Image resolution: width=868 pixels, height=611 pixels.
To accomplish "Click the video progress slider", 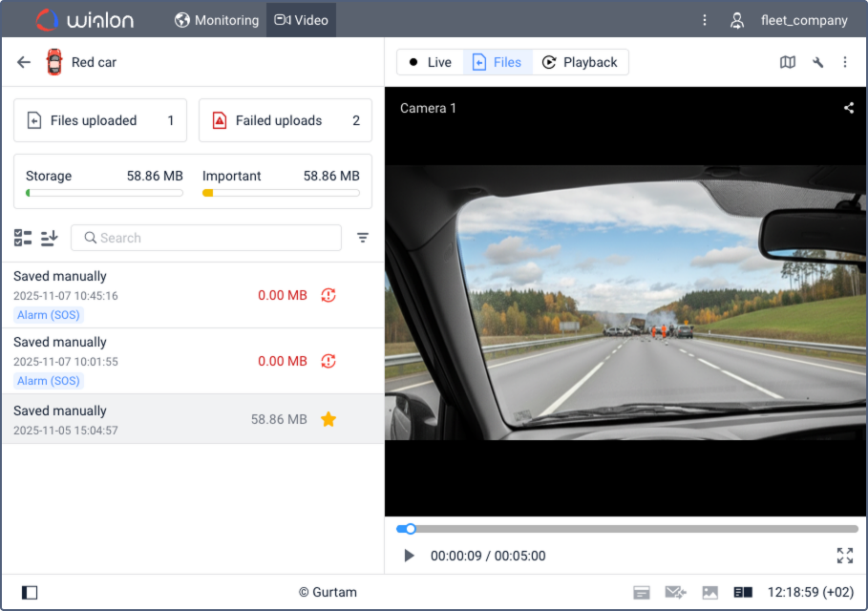I will [627, 529].
